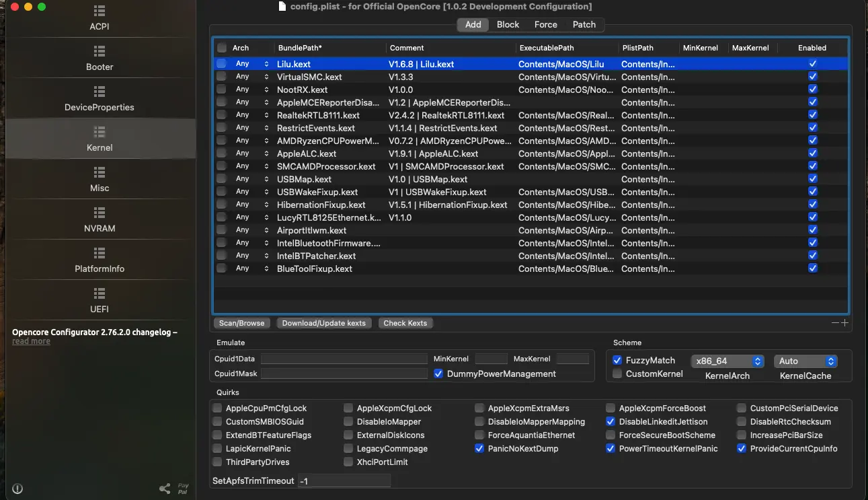868x500 pixels.
Task: Click the V0.7.2 AMDRyzenCPUPower comment cell
Action: click(x=450, y=141)
